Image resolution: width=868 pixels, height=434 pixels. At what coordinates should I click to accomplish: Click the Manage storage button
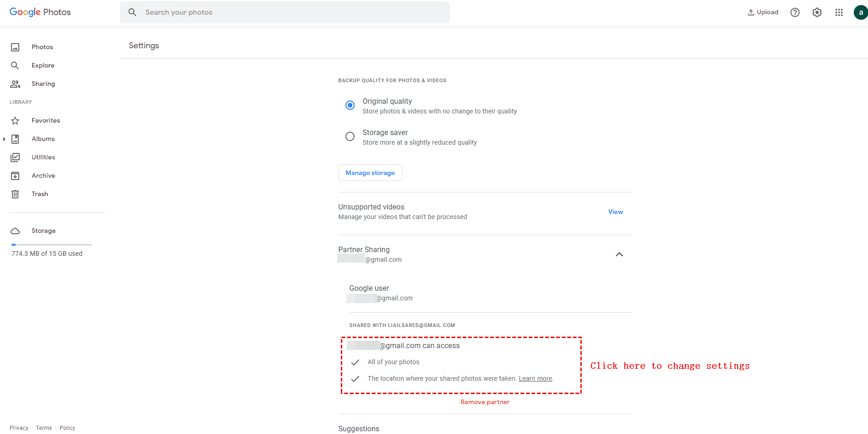tap(370, 173)
